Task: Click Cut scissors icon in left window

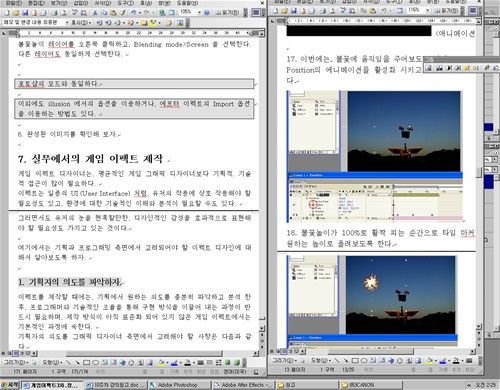Action: [95, 13]
